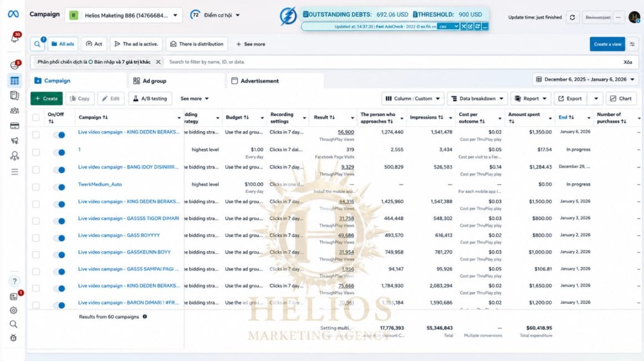
Task: Open the Chart button
Action: tap(621, 98)
